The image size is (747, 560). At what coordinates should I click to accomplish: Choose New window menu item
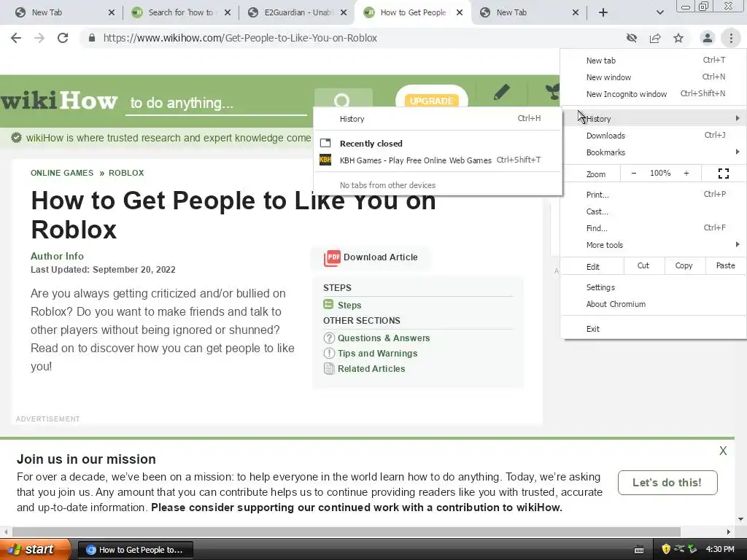[x=653, y=77]
